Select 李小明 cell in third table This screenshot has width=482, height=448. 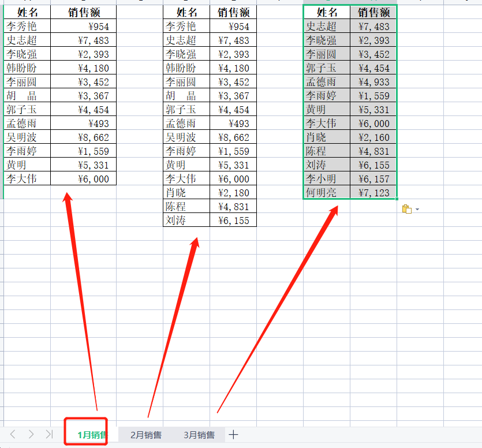click(x=327, y=178)
